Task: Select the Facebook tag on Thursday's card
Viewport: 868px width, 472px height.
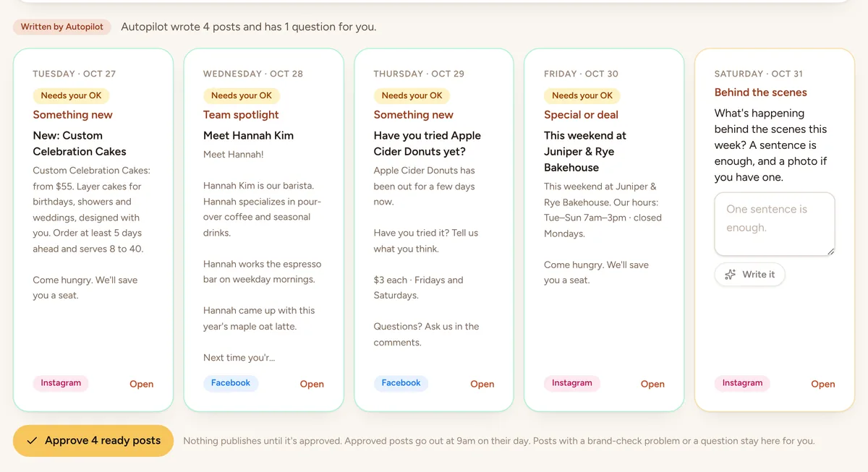Action: [401, 383]
